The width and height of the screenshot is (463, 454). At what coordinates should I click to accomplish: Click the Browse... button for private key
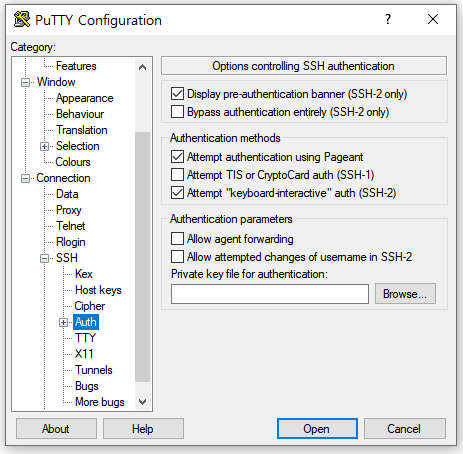click(405, 294)
